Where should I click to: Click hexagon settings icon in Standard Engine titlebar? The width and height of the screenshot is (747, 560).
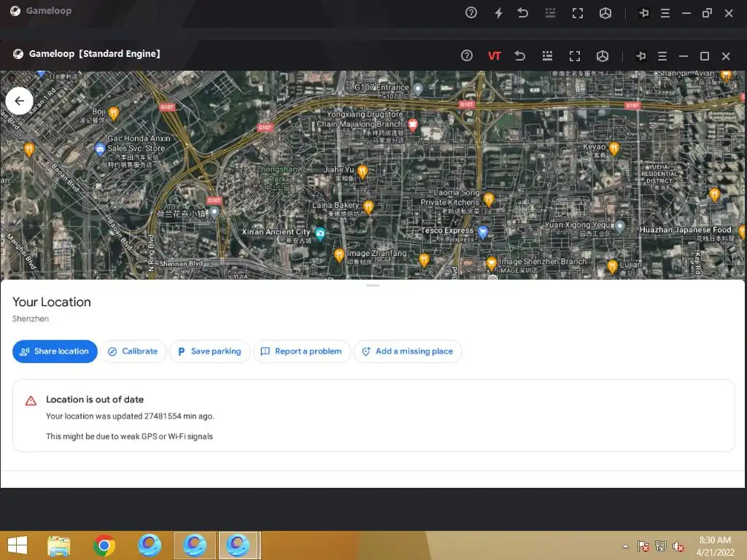coord(602,56)
